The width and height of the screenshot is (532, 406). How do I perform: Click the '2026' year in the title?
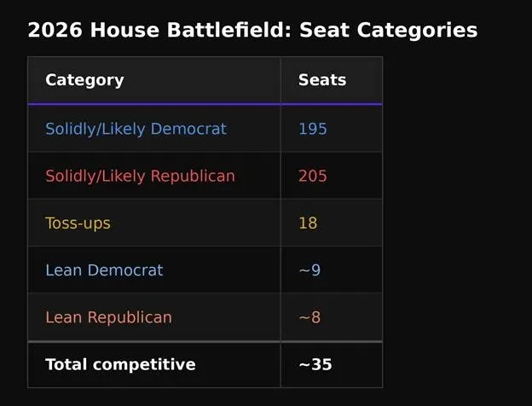pos(55,30)
